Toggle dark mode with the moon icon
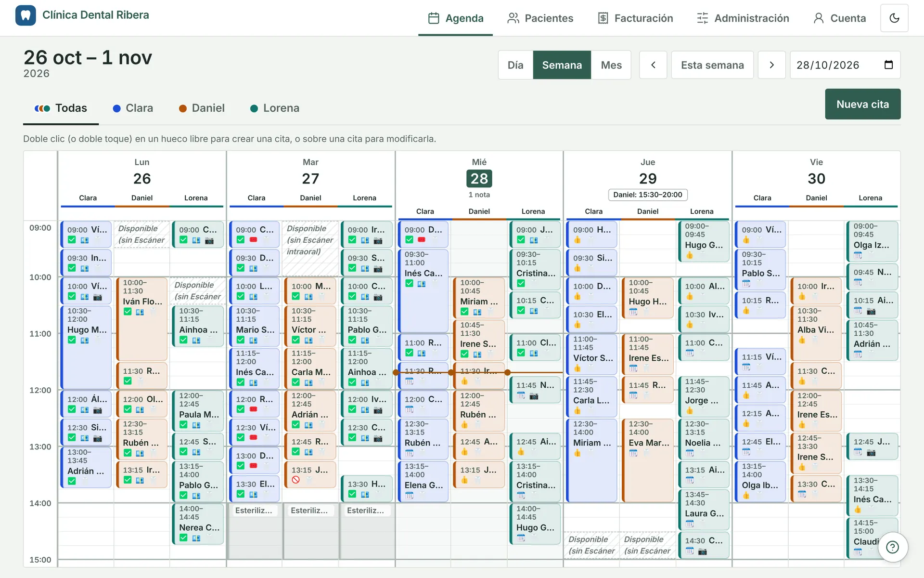This screenshot has height=578, width=924. (x=894, y=18)
